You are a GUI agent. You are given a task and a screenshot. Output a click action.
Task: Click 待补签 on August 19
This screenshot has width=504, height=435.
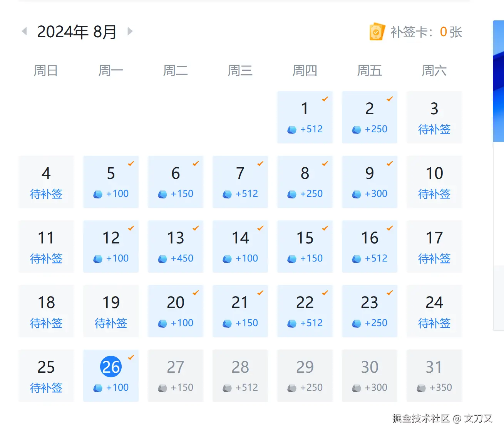point(111,323)
